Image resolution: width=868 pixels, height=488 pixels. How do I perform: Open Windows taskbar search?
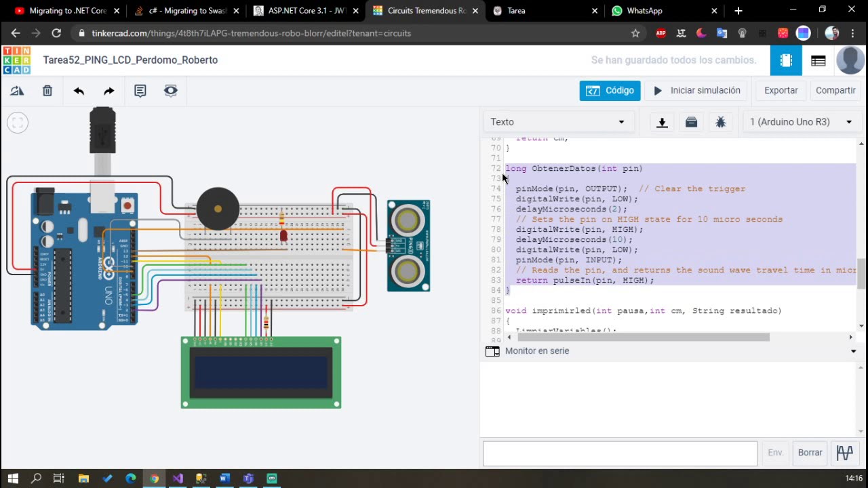pos(37,479)
